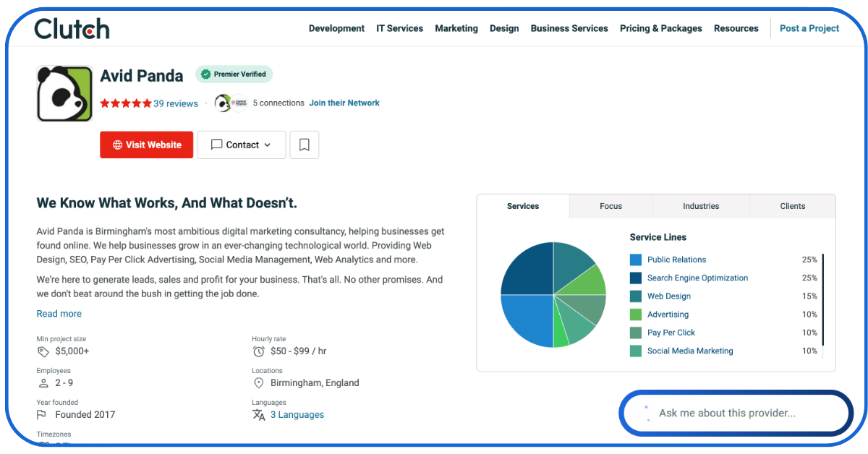Open the IT Services menu
The image size is (868, 454).
(399, 28)
